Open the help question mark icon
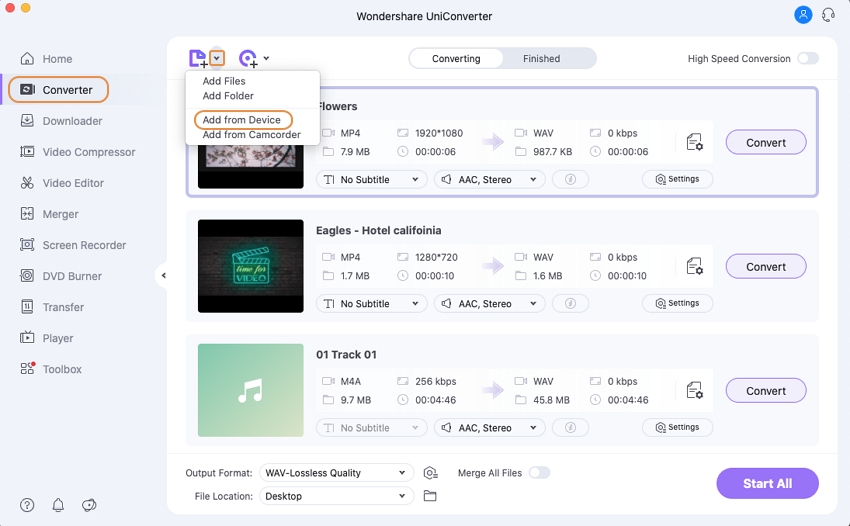 coord(27,505)
